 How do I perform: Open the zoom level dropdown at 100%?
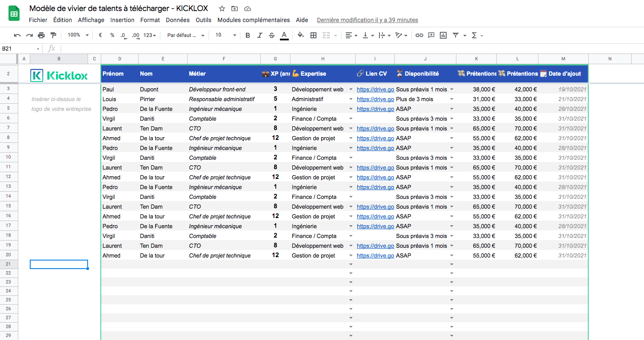pos(78,35)
